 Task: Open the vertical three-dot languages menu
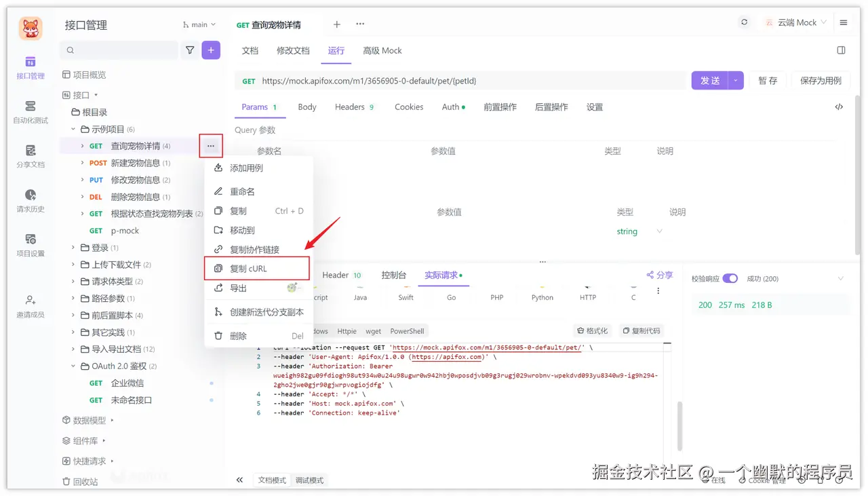pos(658,290)
